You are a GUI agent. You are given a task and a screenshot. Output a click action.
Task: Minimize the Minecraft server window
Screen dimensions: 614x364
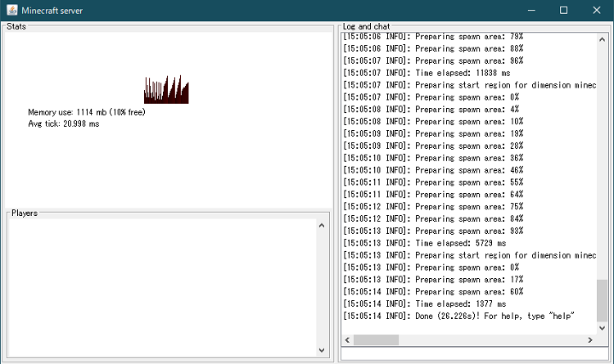525,11
